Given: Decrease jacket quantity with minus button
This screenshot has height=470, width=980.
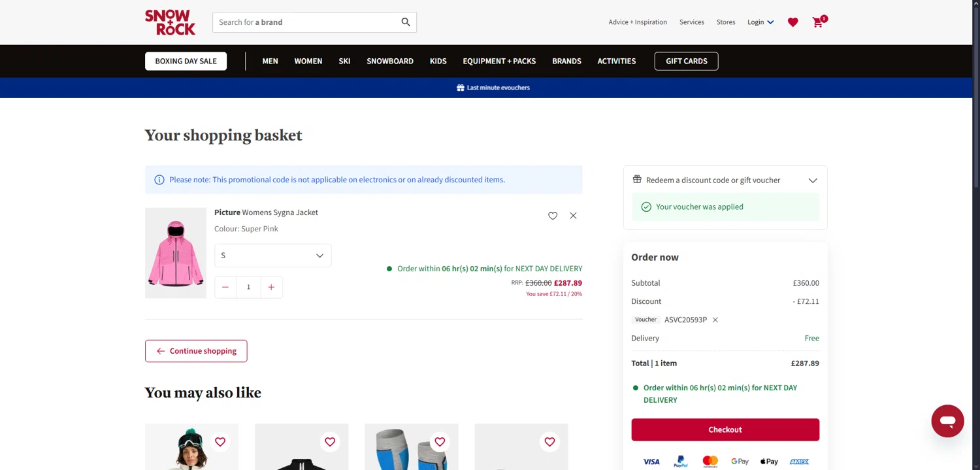Looking at the screenshot, I should (x=225, y=287).
